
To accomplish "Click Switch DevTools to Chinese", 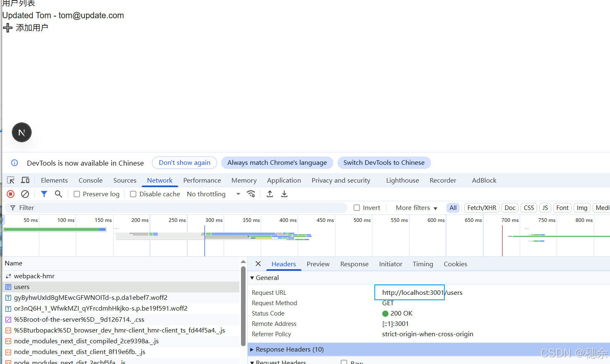I will tap(384, 163).
